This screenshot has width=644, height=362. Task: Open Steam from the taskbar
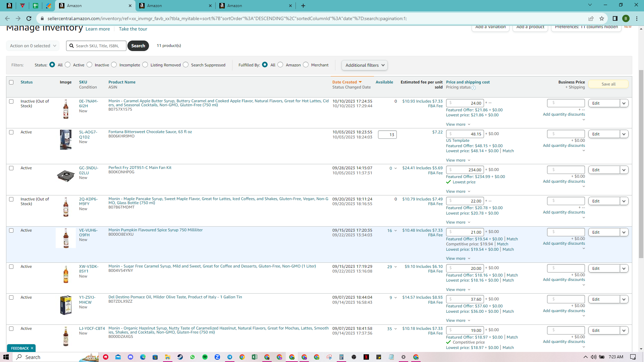180,357
